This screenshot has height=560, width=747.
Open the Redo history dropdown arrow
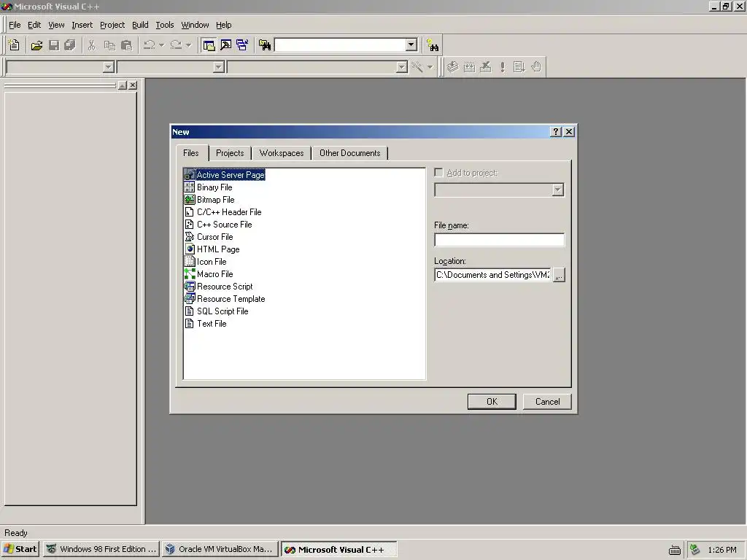[188, 45]
